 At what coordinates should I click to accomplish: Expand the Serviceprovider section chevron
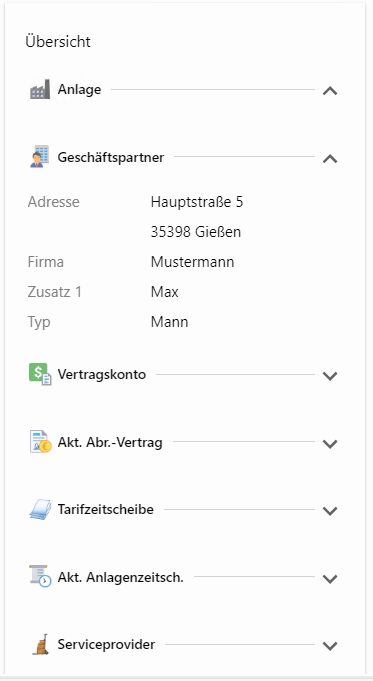[330, 646]
